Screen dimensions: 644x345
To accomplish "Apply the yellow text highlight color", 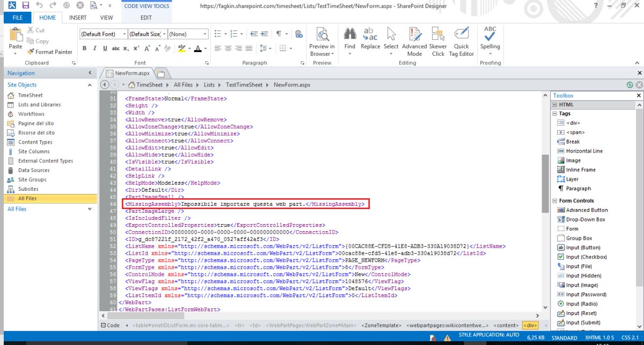I will pos(181,48).
